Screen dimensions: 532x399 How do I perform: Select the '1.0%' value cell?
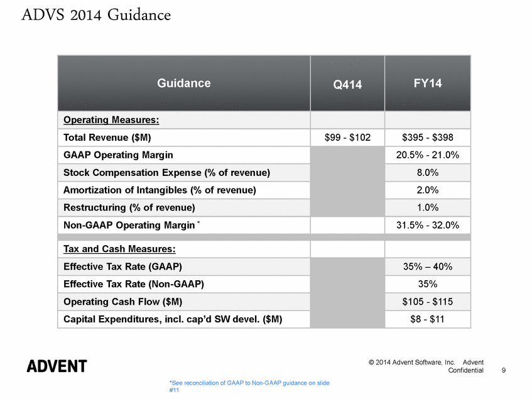(428, 207)
